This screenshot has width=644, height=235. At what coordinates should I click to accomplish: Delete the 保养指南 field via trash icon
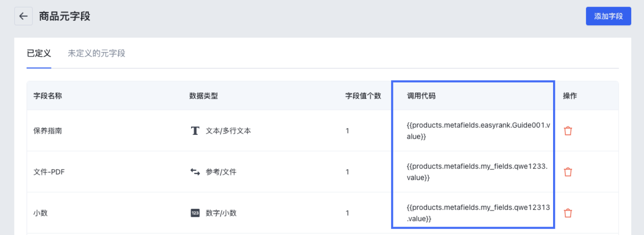pyautogui.click(x=568, y=131)
